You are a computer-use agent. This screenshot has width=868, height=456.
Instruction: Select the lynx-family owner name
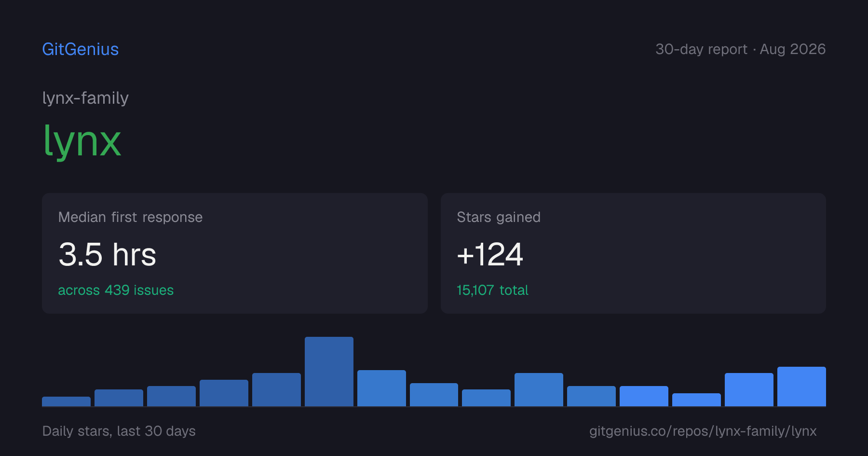click(x=85, y=98)
